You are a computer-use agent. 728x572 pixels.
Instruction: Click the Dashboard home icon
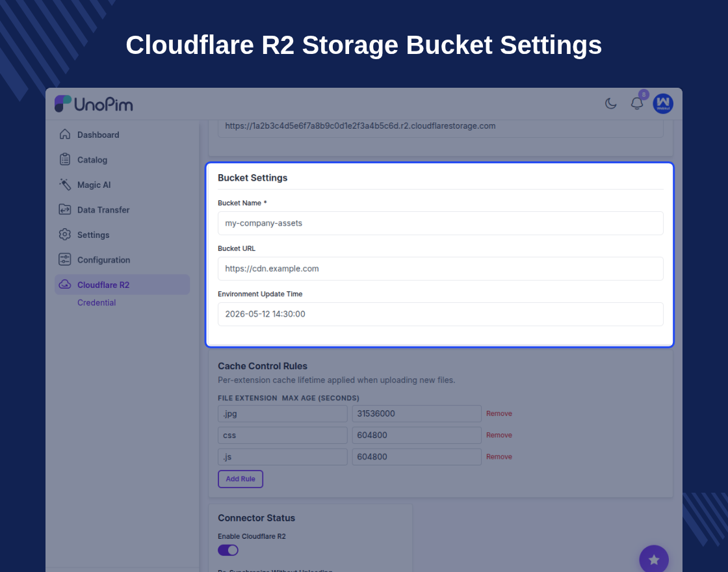(x=65, y=134)
